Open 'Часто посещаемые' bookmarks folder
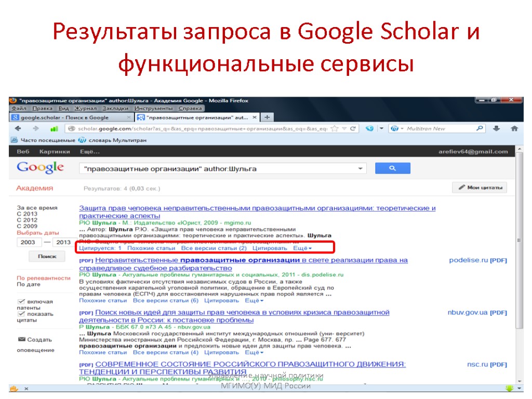Image resolution: width=532 pixels, height=399 pixels. pyautogui.click(x=43, y=140)
